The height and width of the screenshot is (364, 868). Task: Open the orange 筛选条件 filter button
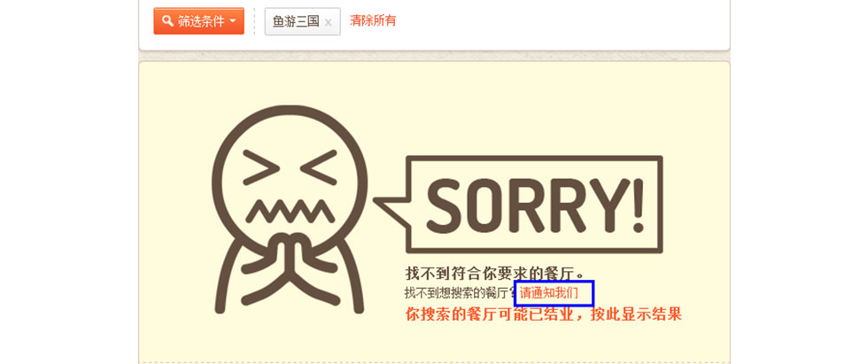click(198, 21)
